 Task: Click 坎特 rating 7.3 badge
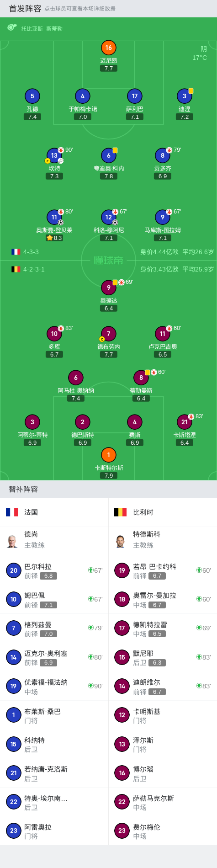tap(54, 176)
